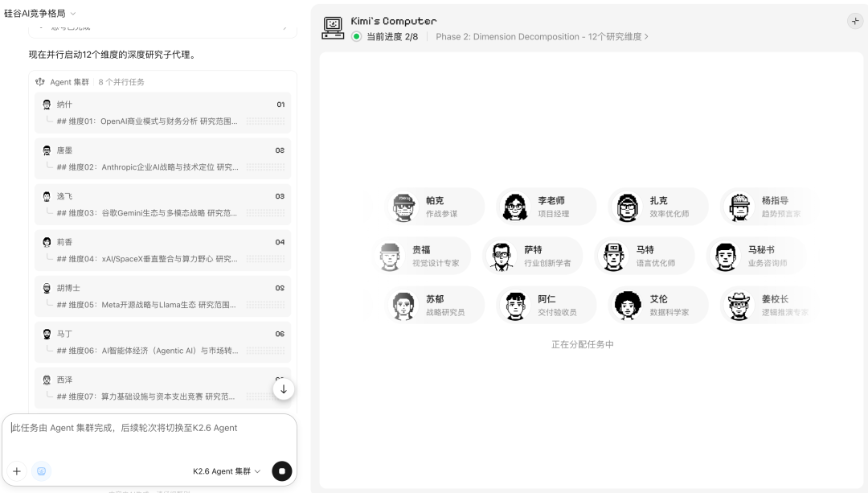Viewport: 868px width, 493px height.
Task: Select the 萨特 行业创新学者 agent card
Action: coord(532,256)
